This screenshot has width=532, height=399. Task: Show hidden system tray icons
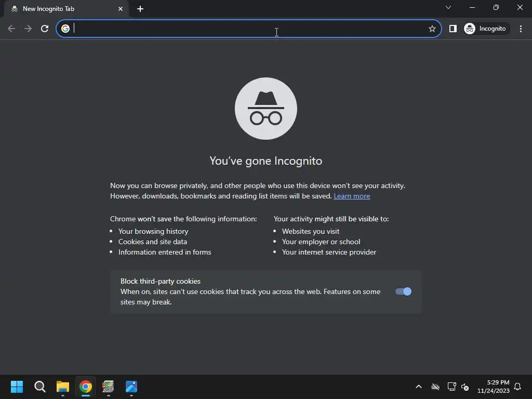419,387
